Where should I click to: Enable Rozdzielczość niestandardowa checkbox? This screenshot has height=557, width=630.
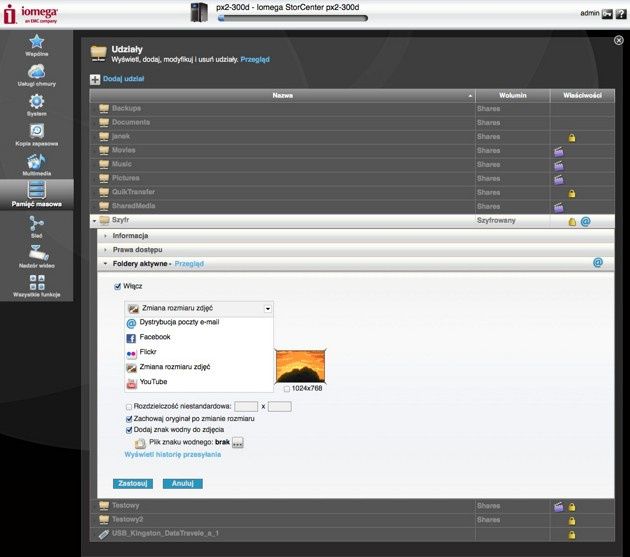point(129,407)
